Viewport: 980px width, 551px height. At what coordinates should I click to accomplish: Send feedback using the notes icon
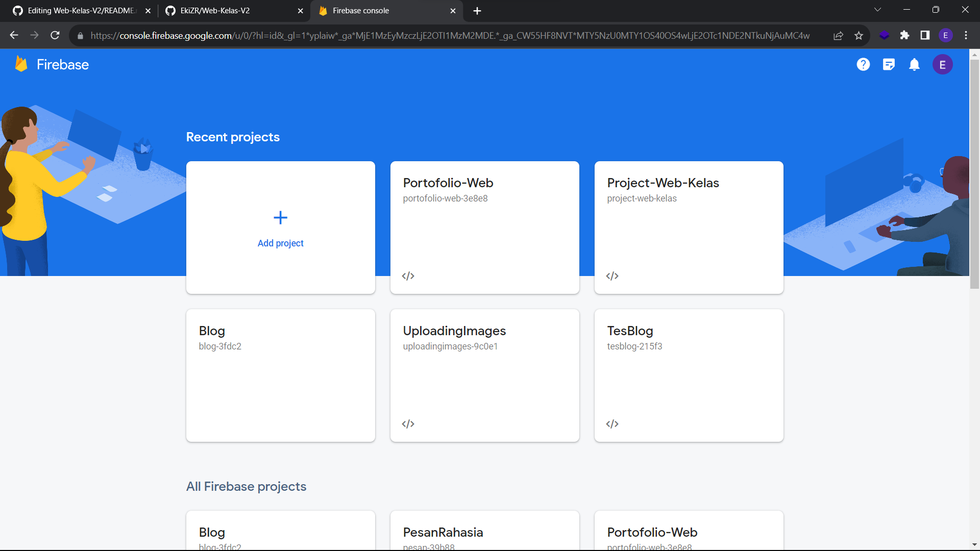tap(889, 64)
